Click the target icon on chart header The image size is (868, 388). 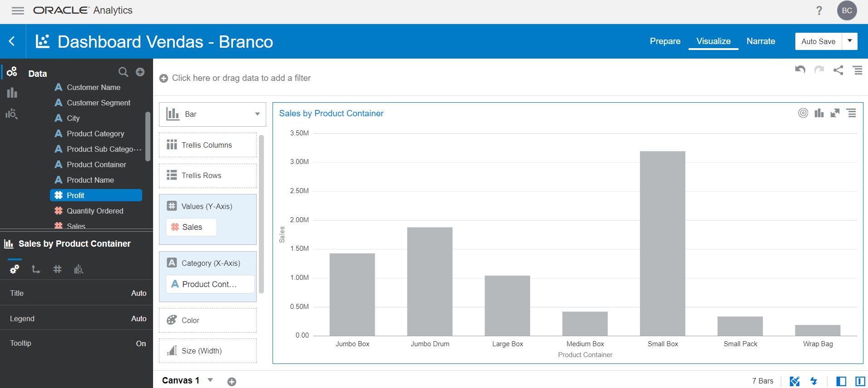click(803, 113)
